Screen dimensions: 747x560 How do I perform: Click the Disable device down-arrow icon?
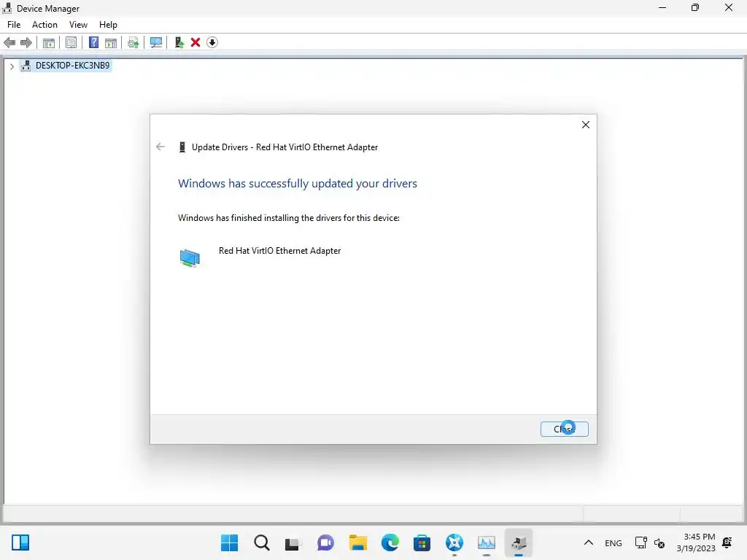tap(212, 43)
